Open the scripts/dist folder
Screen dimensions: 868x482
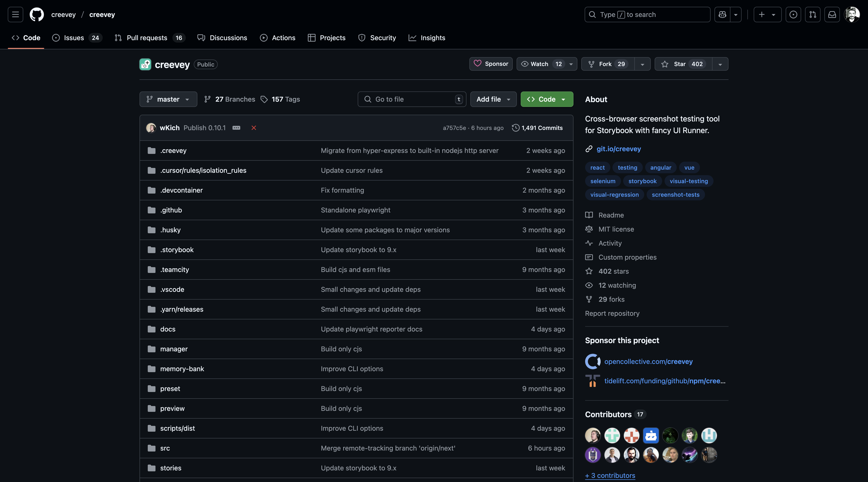pos(178,428)
